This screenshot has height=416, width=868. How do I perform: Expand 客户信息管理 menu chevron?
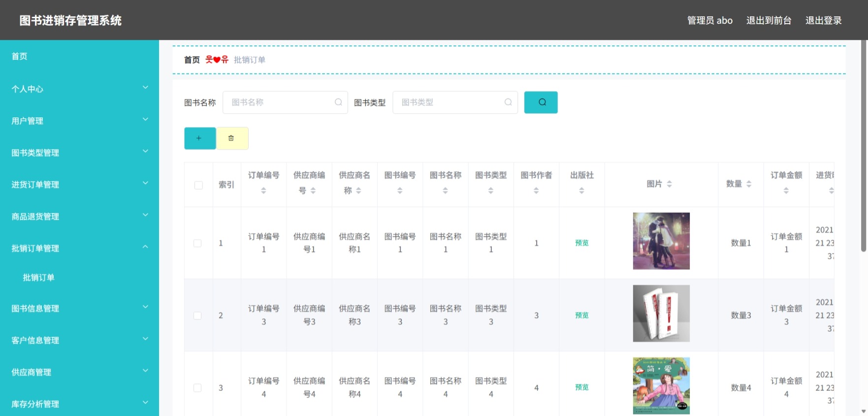[x=145, y=339]
